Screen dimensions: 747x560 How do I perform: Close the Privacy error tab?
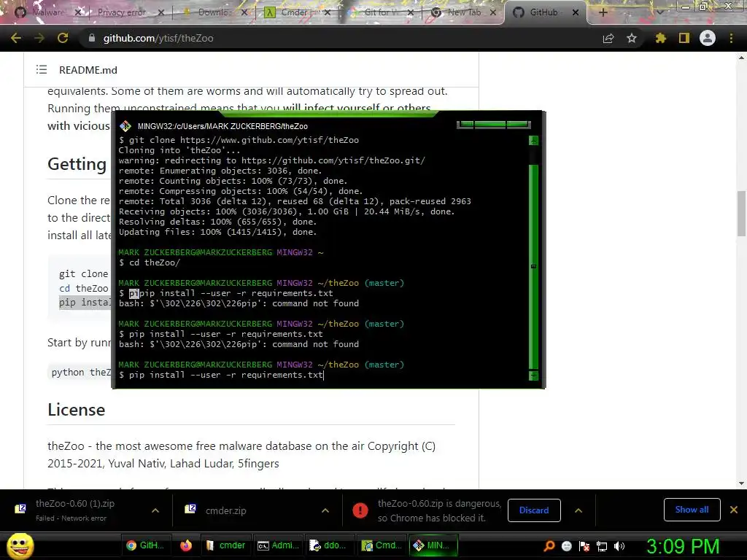click(161, 12)
